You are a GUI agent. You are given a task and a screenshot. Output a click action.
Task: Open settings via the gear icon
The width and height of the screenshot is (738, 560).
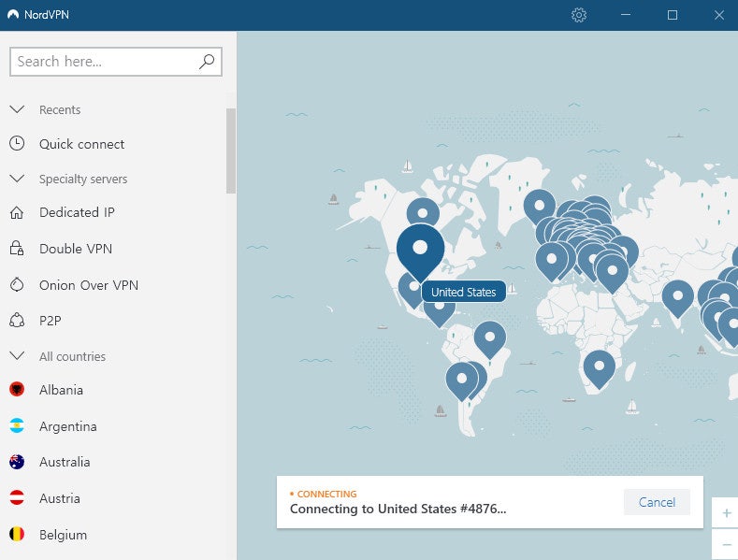(578, 15)
